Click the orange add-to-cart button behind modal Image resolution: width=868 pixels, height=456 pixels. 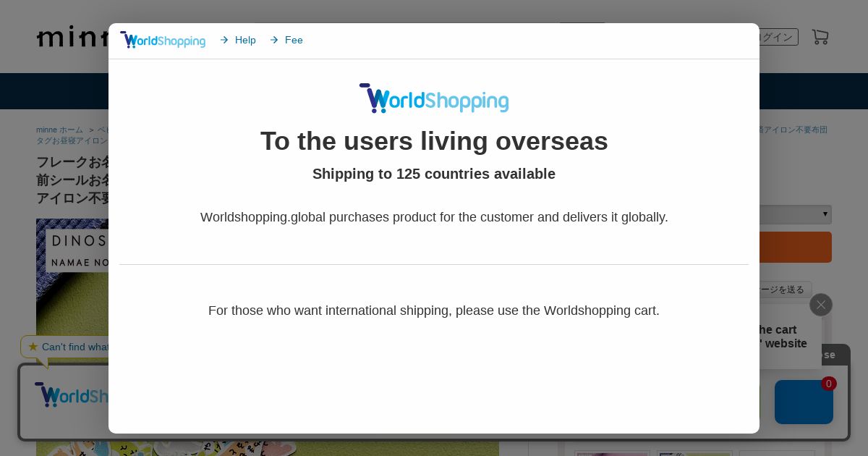pos(796,247)
